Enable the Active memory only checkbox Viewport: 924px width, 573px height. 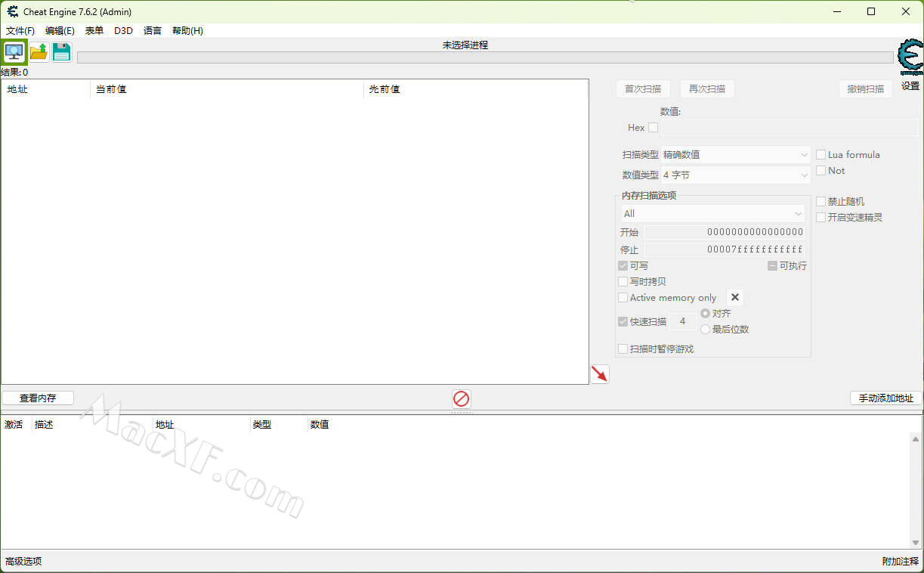623,298
